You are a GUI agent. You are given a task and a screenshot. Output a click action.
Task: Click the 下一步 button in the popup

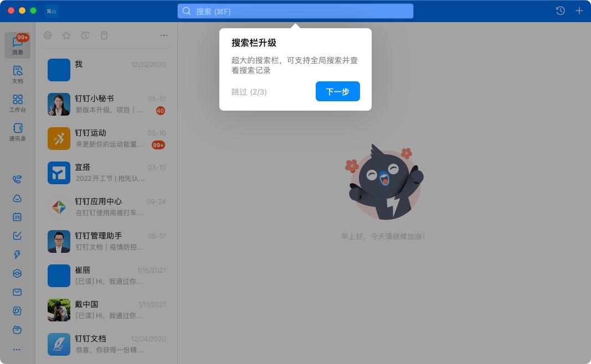pos(338,91)
